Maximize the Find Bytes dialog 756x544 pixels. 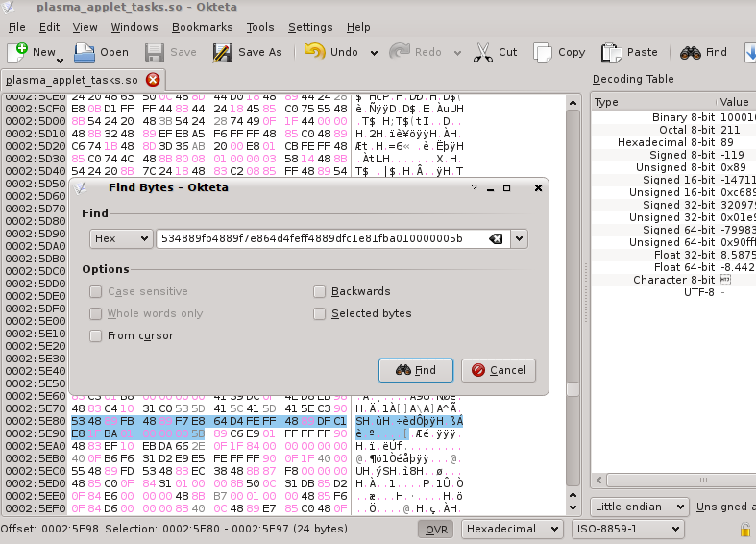click(x=506, y=188)
